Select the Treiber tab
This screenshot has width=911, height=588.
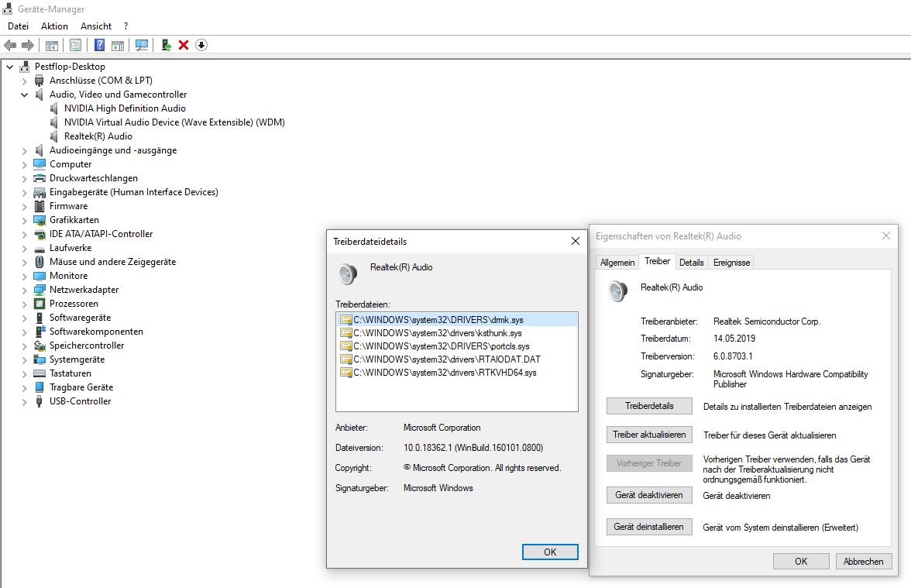657,262
